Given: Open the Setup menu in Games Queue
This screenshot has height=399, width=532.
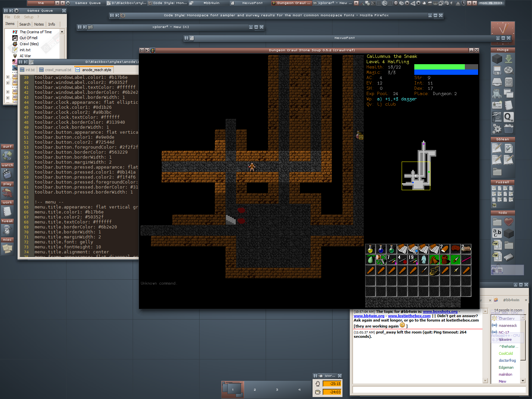Looking at the screenshot, I should tap(29, 17).
